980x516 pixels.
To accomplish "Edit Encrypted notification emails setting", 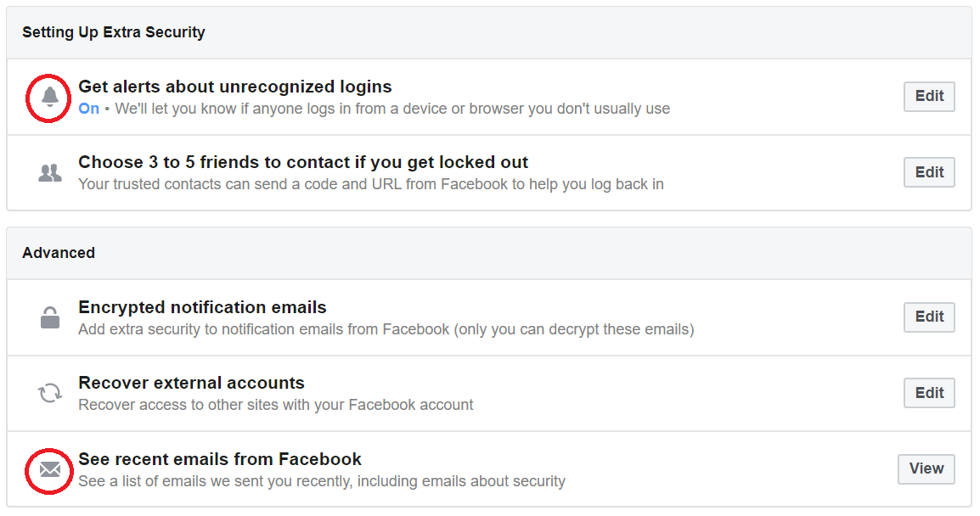I will click(929, 317).
